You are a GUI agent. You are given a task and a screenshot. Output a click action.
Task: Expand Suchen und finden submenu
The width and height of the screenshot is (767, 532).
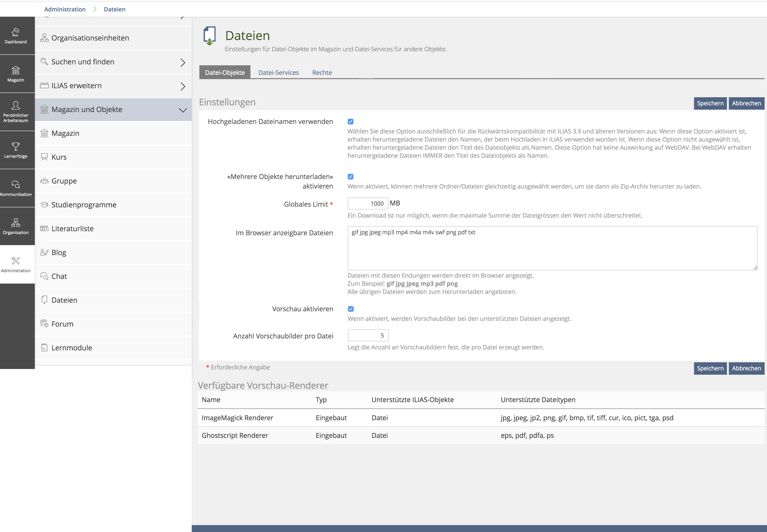tap(182, 62)
